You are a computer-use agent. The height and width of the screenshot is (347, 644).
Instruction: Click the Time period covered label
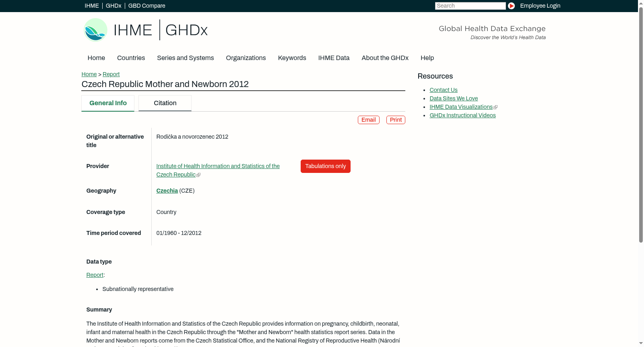114,233
